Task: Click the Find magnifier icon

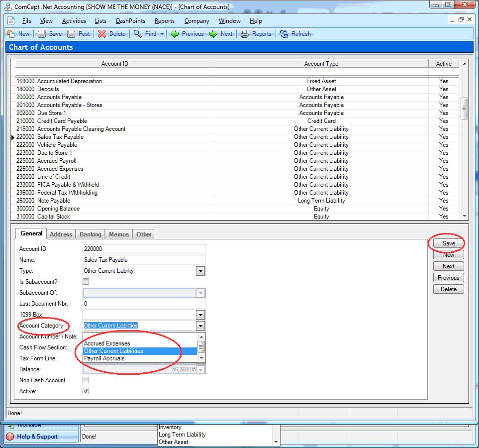Action: coord(137,34)
